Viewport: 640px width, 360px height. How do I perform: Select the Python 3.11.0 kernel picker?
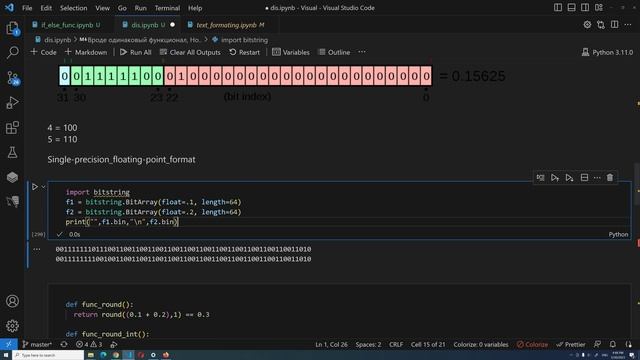[x=607, y=52]
